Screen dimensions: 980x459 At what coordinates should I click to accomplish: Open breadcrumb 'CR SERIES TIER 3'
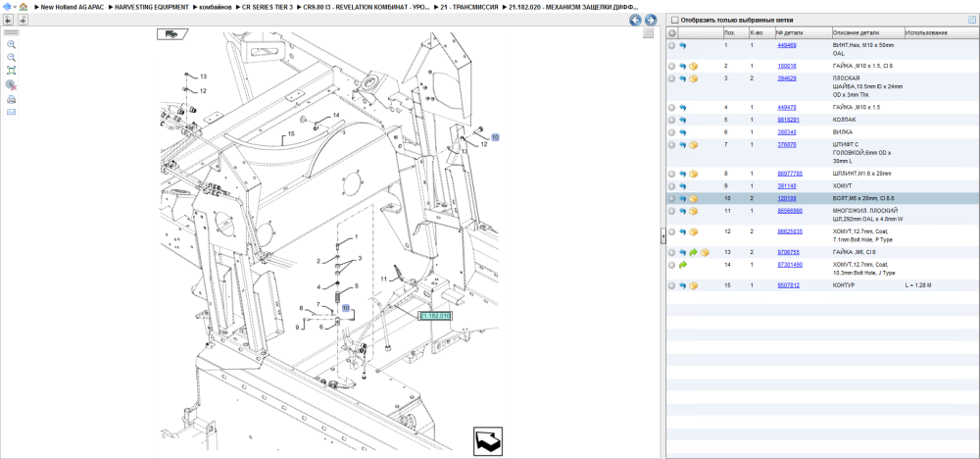268,6
